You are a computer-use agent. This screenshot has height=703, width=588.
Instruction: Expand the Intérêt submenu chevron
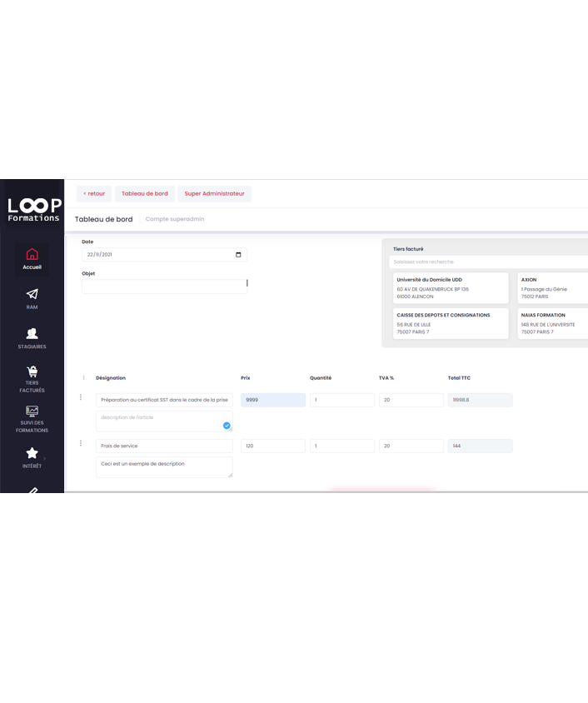coord(45,458)
